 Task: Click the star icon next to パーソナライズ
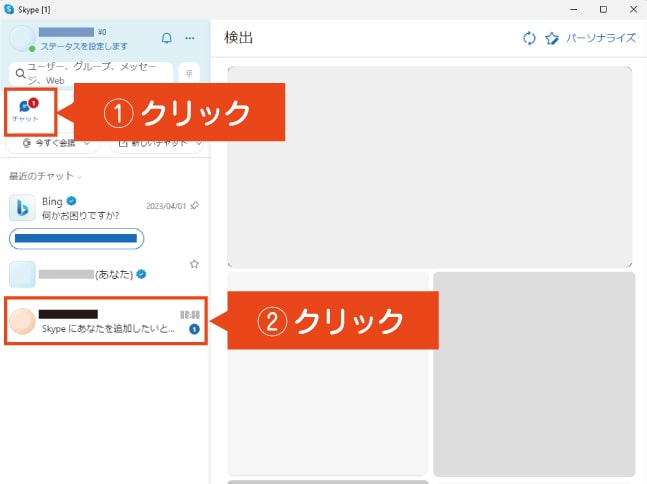coord(552,38)
